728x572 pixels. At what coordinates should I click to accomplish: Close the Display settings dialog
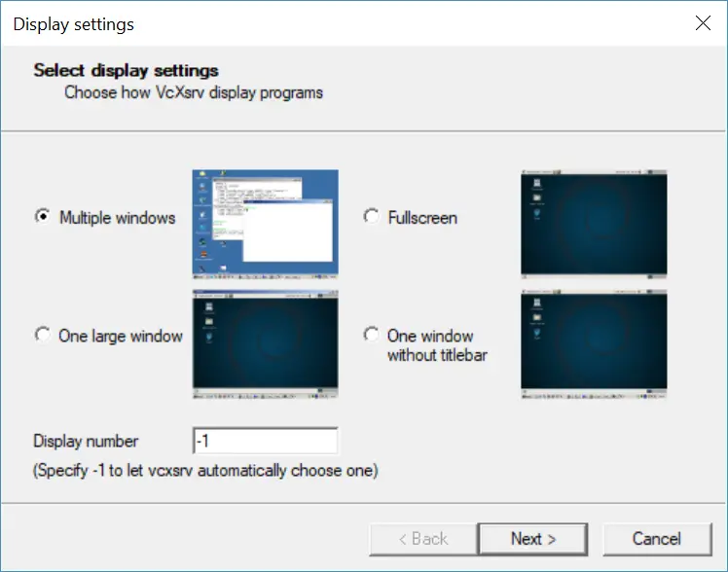(x=703, y=22)
